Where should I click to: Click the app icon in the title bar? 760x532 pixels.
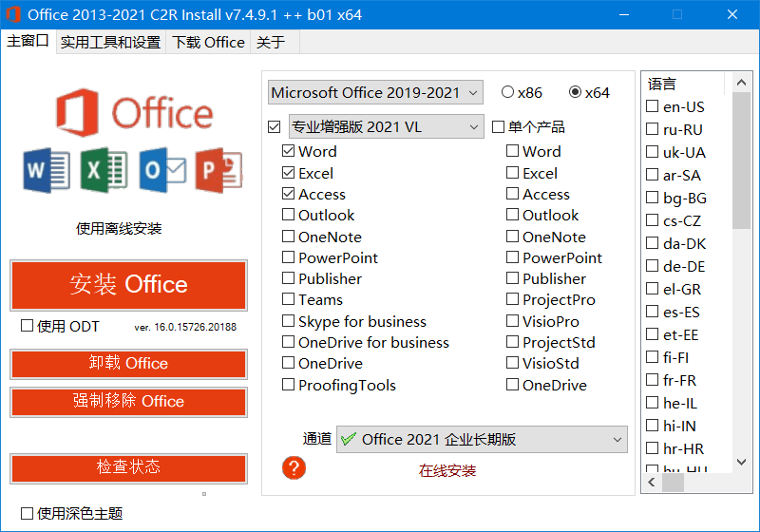[12, 14]
